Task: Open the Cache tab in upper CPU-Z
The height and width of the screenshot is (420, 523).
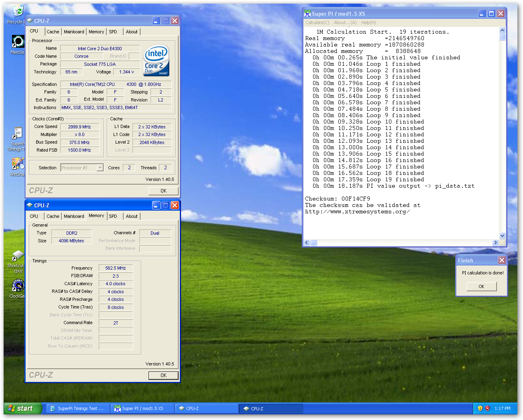Action: coord(53,32)
